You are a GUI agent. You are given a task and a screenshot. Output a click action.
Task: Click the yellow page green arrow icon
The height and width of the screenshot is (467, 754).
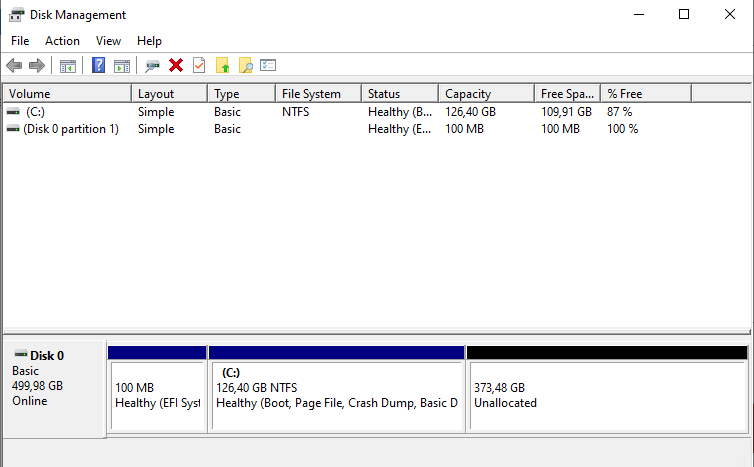tap(223, 66)
